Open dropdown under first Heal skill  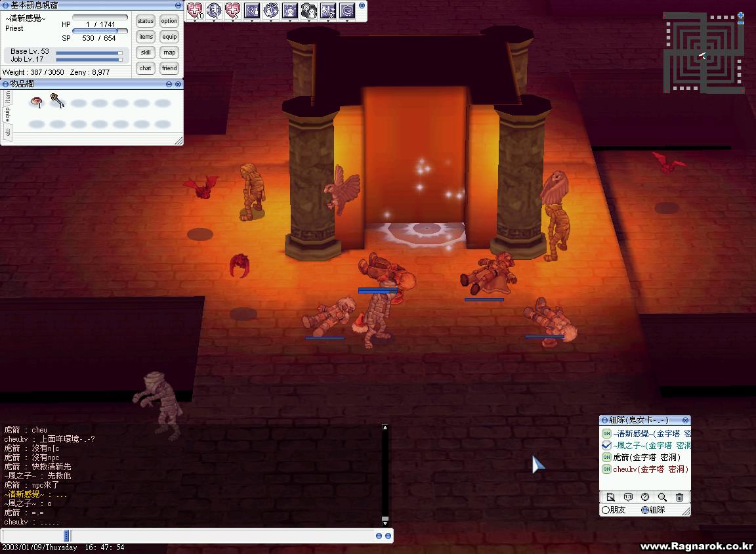(195, 21)
